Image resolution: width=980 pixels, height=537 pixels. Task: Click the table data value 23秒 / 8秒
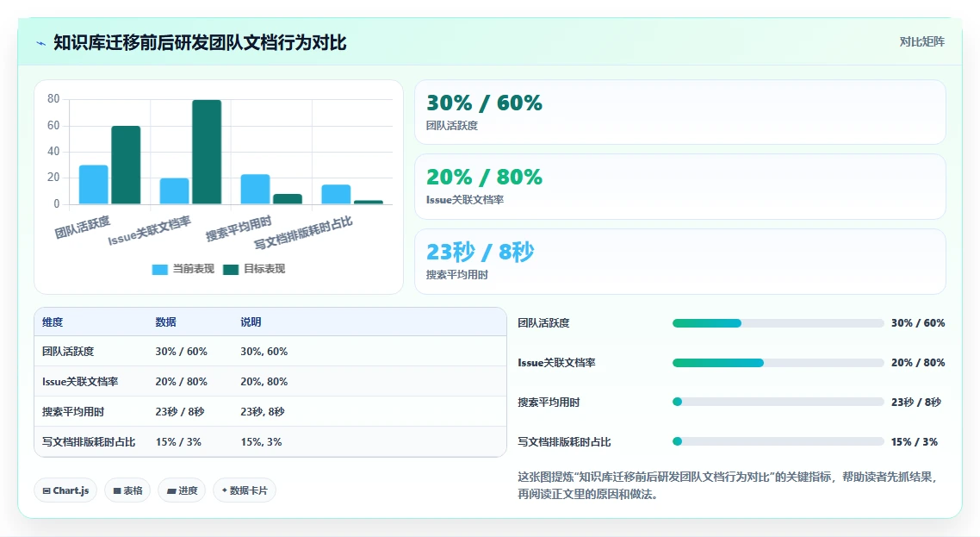coord(180,412)
